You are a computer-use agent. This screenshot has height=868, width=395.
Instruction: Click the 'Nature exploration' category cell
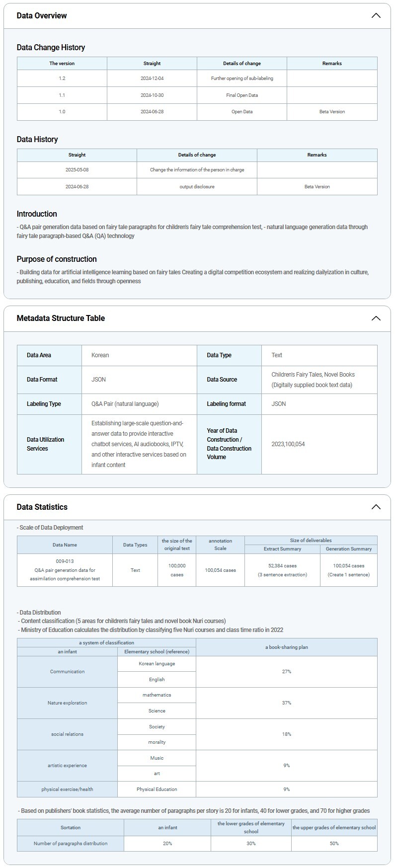coord(68,703)
